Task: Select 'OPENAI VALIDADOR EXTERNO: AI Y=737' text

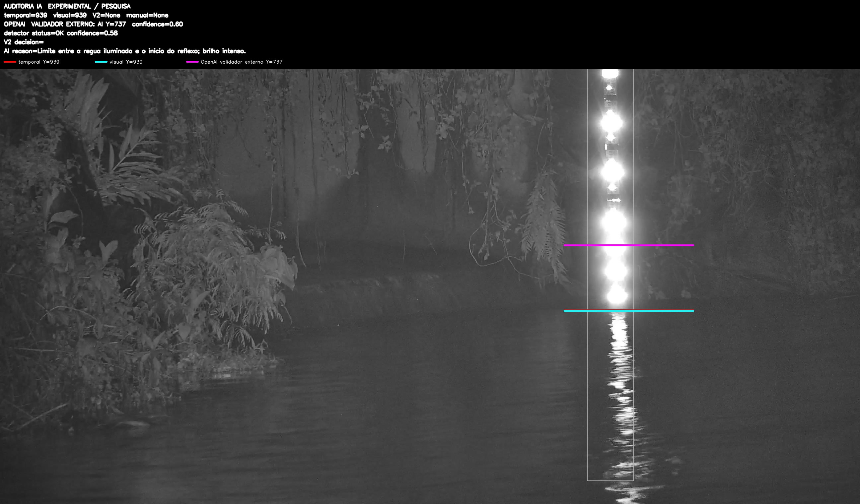Action: pos(65,24)
